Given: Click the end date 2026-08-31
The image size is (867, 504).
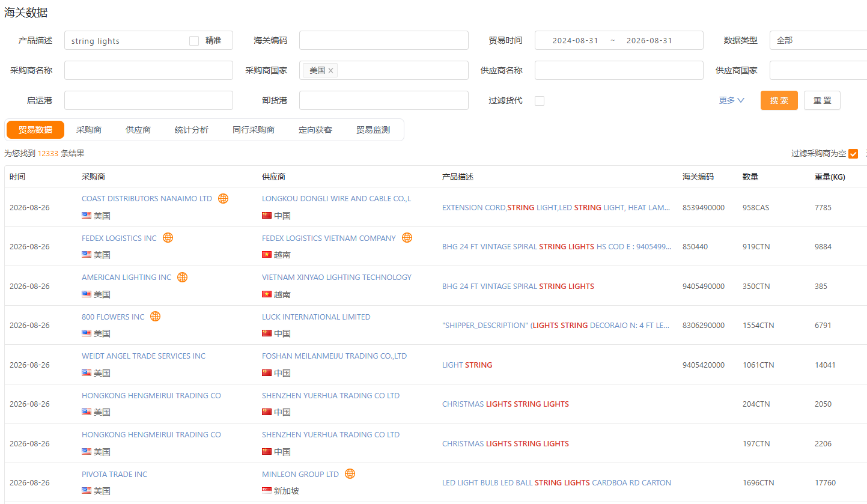Looking at the screenshot, I should [x=649, y=41].
